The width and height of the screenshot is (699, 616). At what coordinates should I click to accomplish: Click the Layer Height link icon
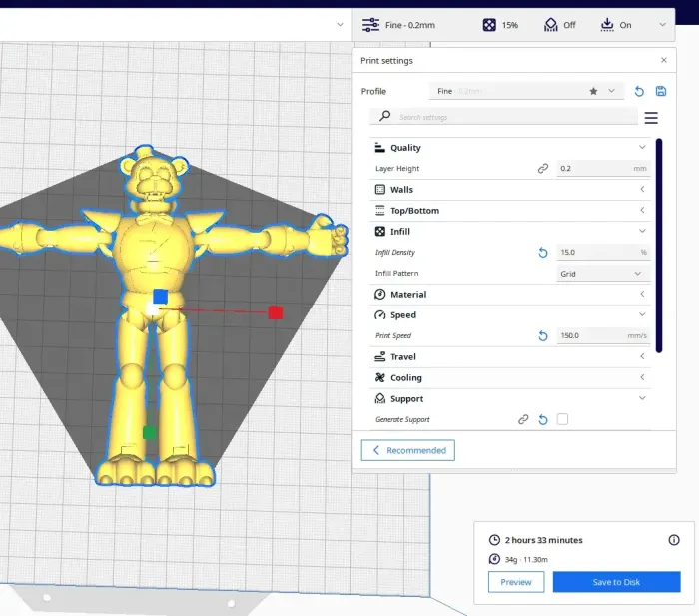(x=543, y=169)
